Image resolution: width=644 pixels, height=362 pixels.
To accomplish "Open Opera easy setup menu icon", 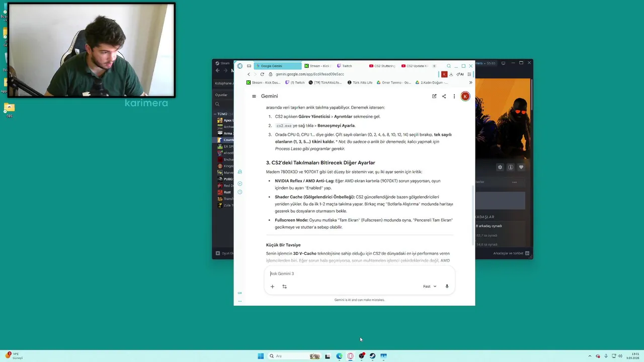I will tap(469, 74).
